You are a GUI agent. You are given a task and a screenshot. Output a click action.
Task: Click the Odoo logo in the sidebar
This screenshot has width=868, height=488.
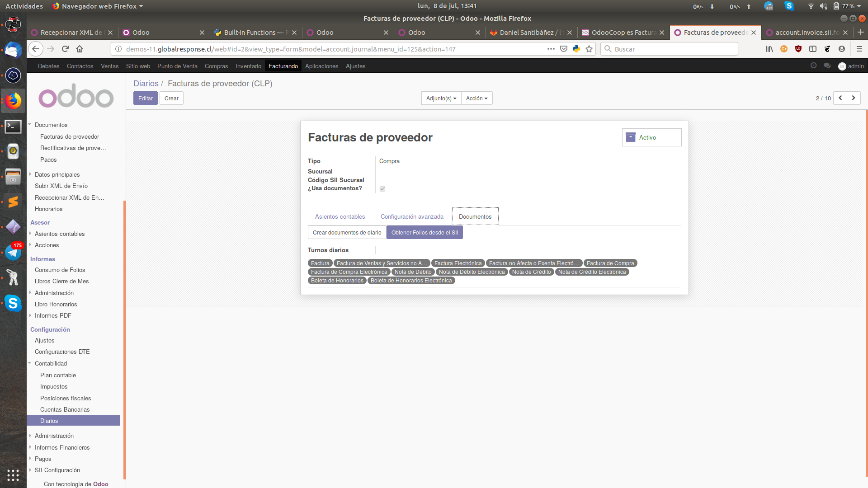[x=75, y=96]
